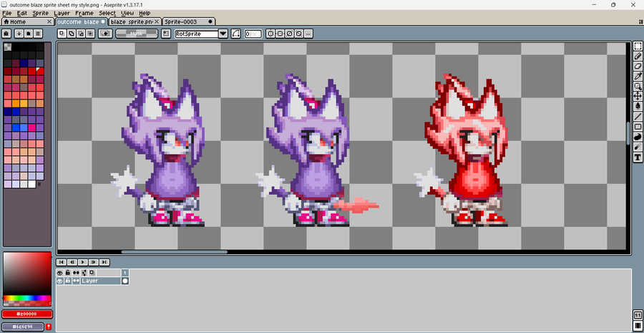Open the View menu

(x=127, y=13)
